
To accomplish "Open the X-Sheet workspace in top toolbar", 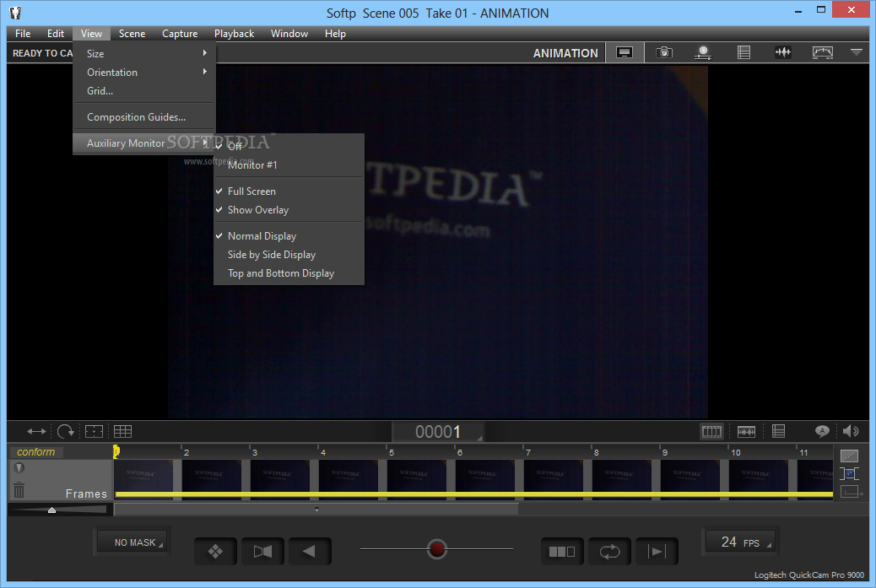I will [744, 52].
